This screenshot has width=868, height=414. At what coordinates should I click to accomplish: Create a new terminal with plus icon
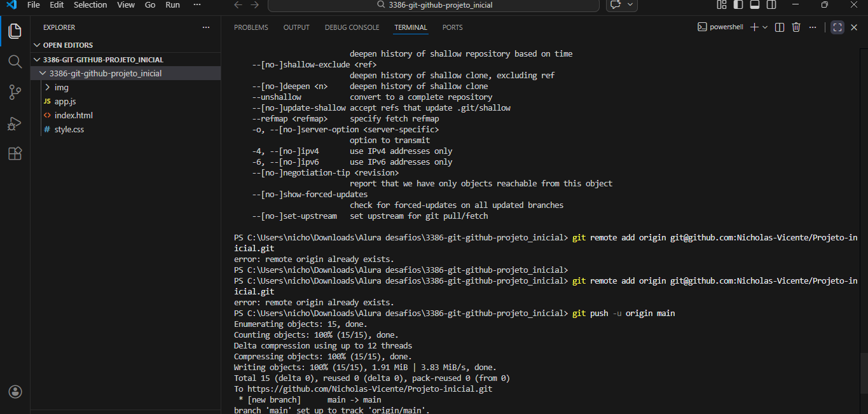[x=754, y=27]
